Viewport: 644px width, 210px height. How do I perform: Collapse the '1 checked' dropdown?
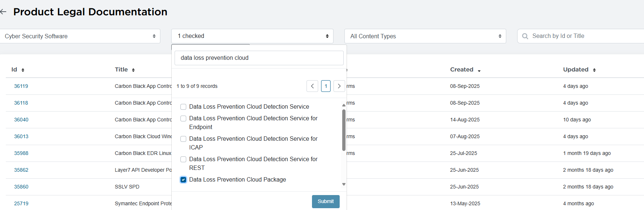pyautogui.click(x=252, y=36)
